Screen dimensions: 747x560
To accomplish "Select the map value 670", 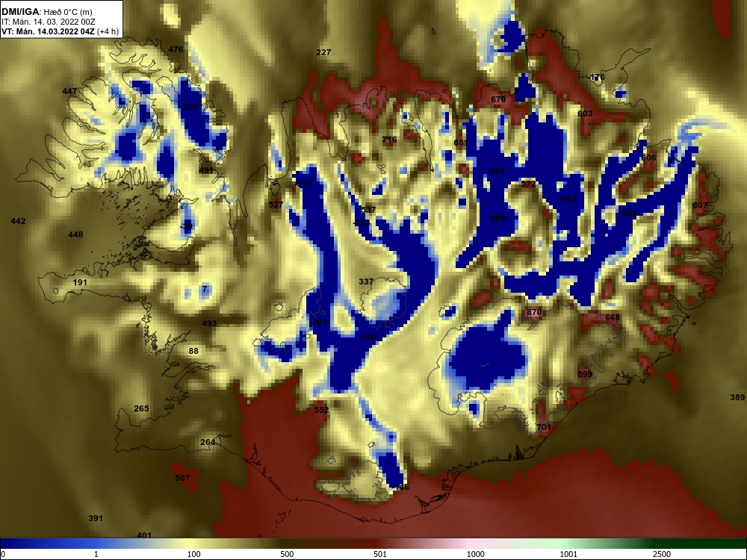I will coord(498,99).
